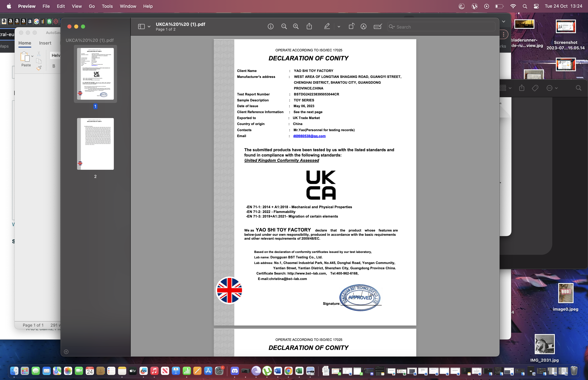Toggle Bold formatting in Word
This screenshot has width=588, height=380.
point(54,66)
